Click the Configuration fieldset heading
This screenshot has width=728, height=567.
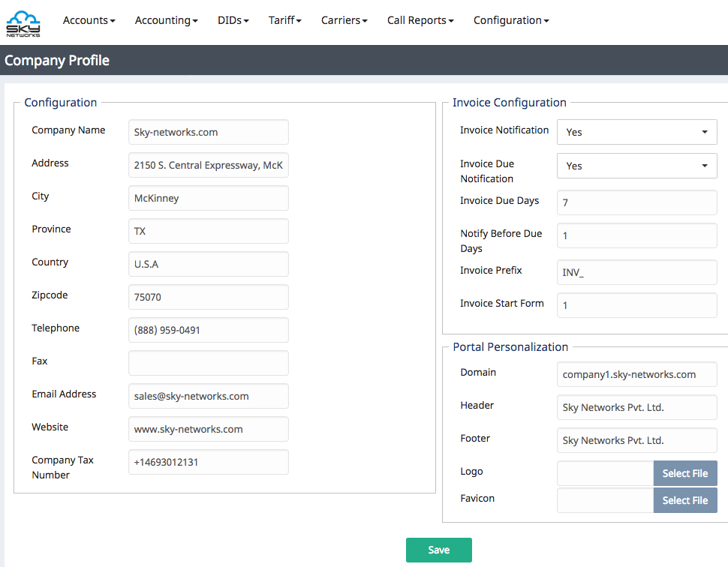click(x=60, y=103)
